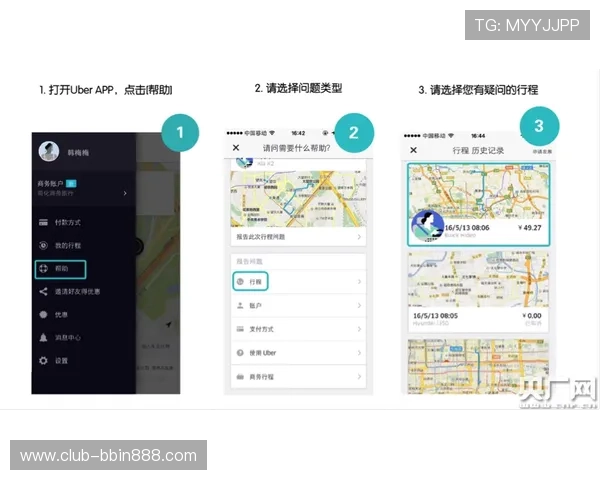Tap the 16:44 clock in the status bar
The image size is (600, 480).
pos(478,136)
